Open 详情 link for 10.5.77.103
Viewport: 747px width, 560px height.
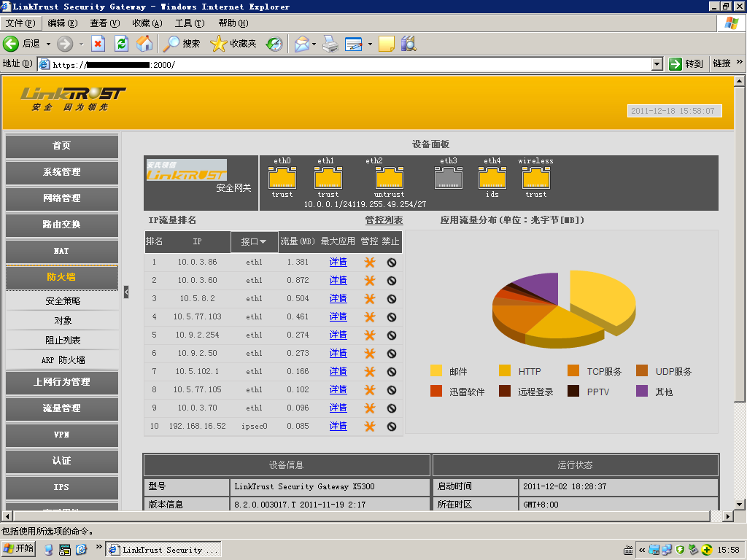point(338,316)
